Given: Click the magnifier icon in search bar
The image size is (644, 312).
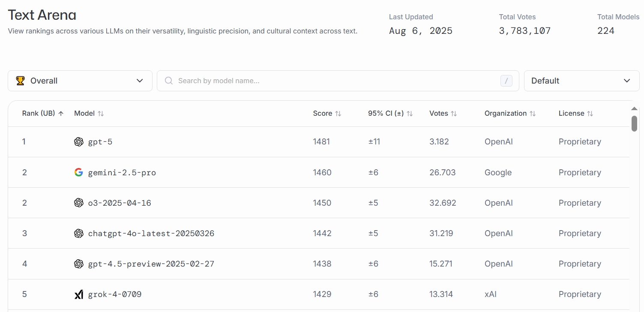Looking at the screenshot, I should point(169,81).
